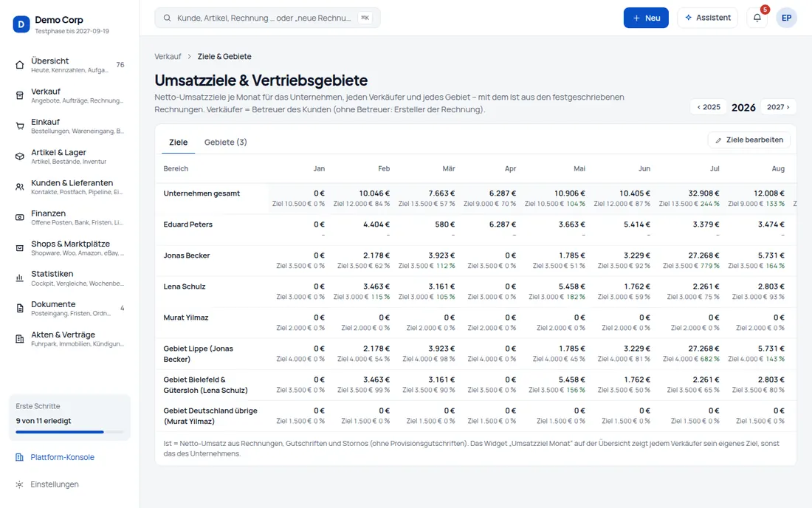The height and width of the screenshot is (508, 812).
Task: Click 'Murat Yilmaz' row label
Action: click(x=186, y=318)
